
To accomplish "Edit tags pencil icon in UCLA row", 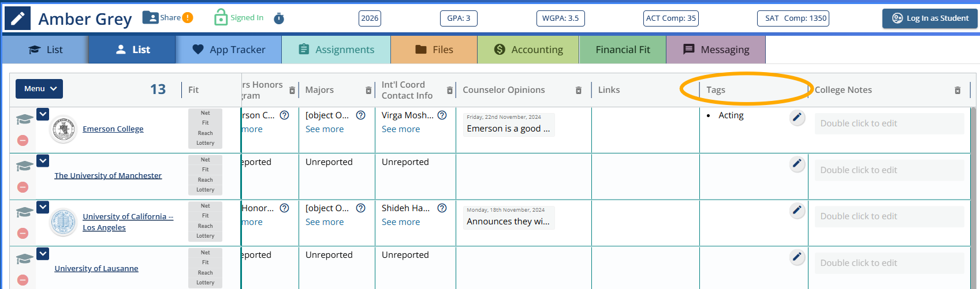I will (798, 211).
